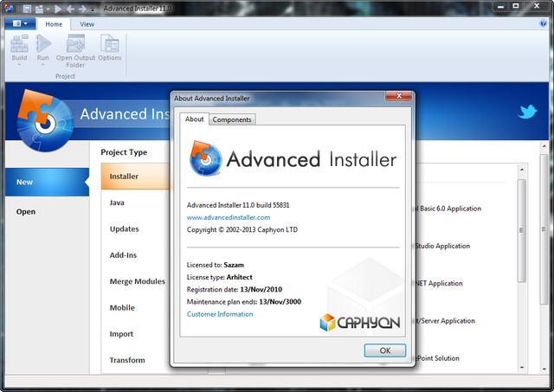Click the NET Application project item
This screenshot has height=392, width=554.
click(439, 283)
